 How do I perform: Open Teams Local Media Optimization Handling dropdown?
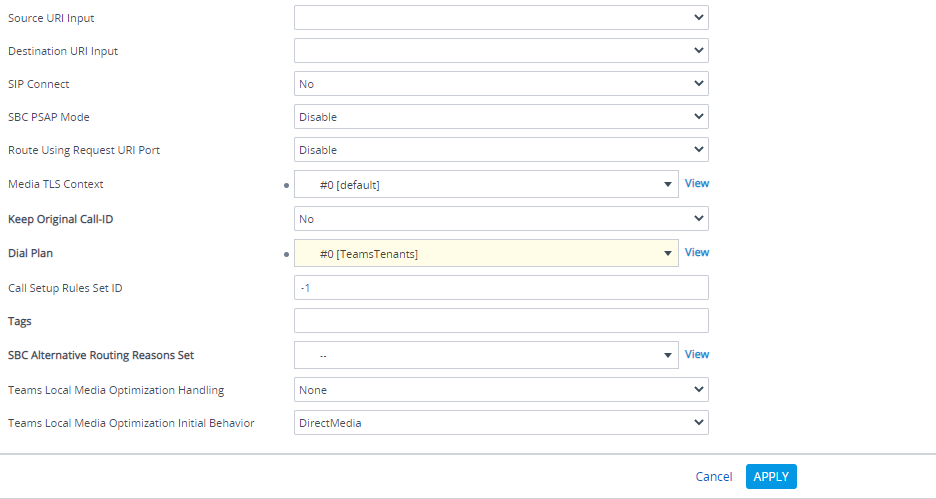click(501, 389)
